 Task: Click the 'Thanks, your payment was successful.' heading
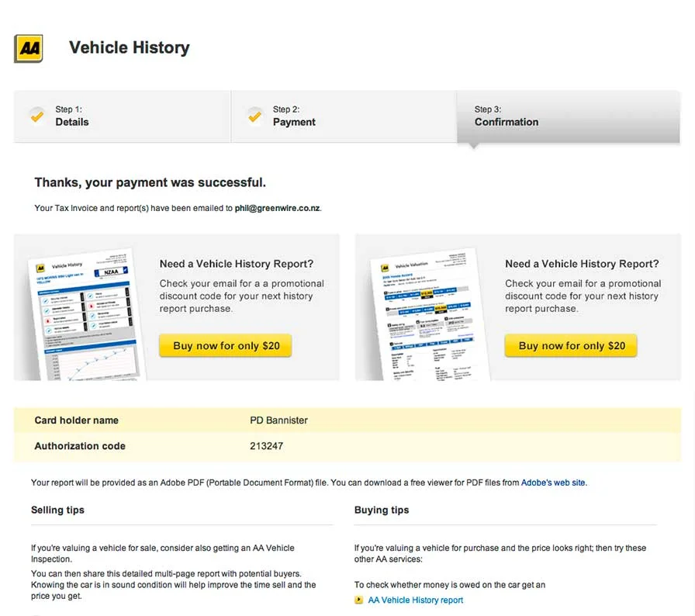pyautogui.click(x=150, y=182)
